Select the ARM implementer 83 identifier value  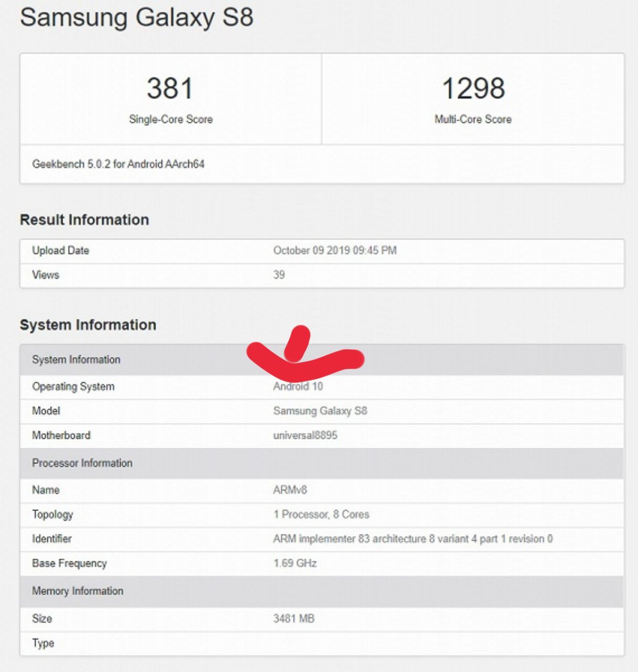click(413, 539)
